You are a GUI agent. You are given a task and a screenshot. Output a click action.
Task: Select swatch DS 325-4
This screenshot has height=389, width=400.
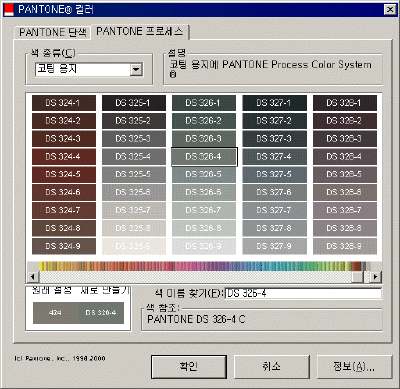coord(134,157)
